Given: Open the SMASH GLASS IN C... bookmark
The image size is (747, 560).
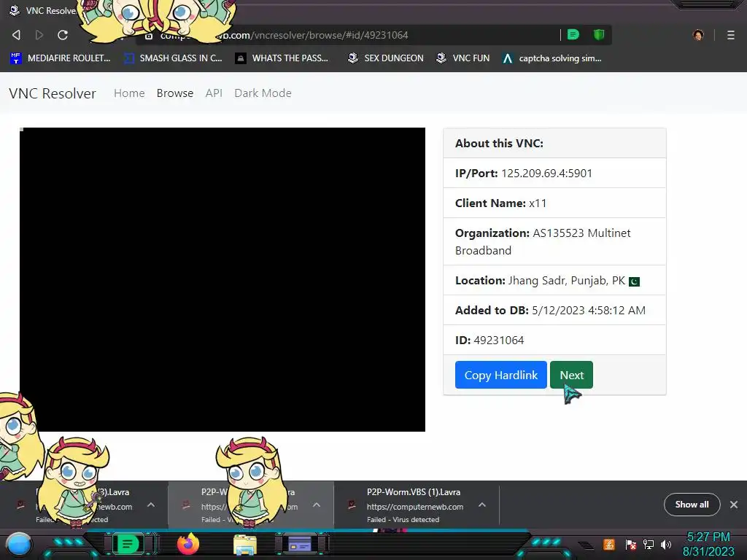Looking at the screenshot, I should click(x=173, y=58).
